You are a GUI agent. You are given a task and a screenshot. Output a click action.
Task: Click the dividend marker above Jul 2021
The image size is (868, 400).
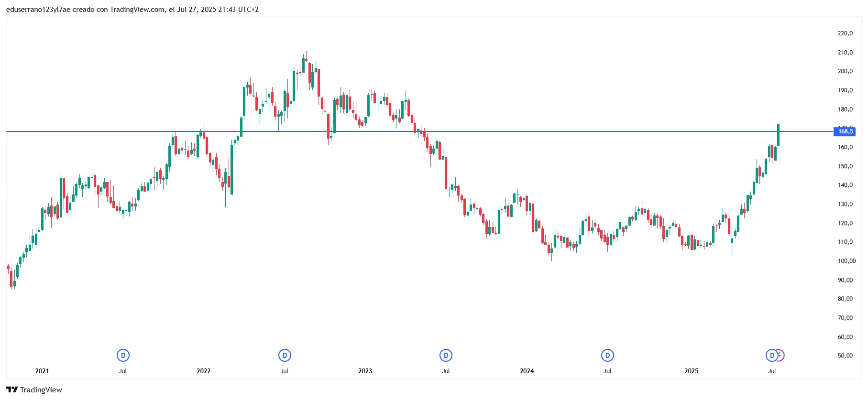click(x=123, y=356)
